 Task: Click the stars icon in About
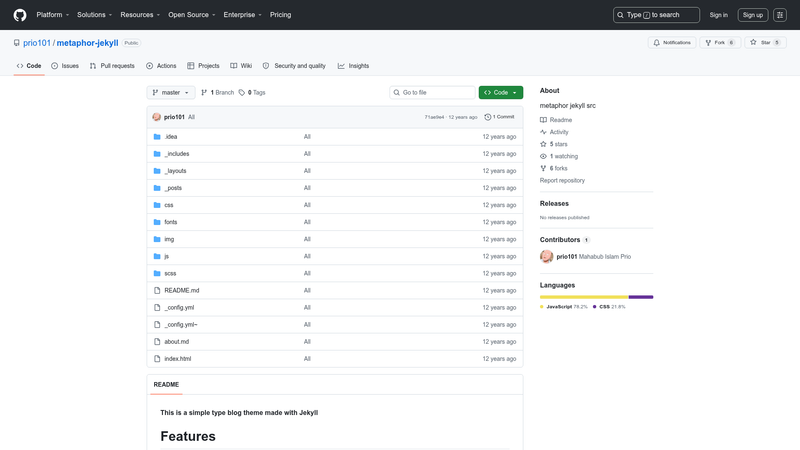(x=543, y=144)
